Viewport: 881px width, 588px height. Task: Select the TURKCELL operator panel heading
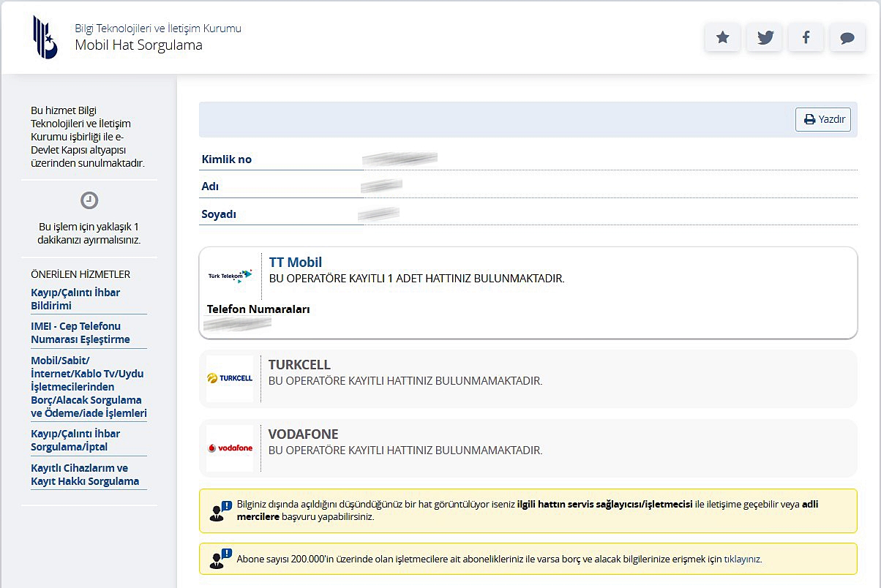(x=299, y=365)
